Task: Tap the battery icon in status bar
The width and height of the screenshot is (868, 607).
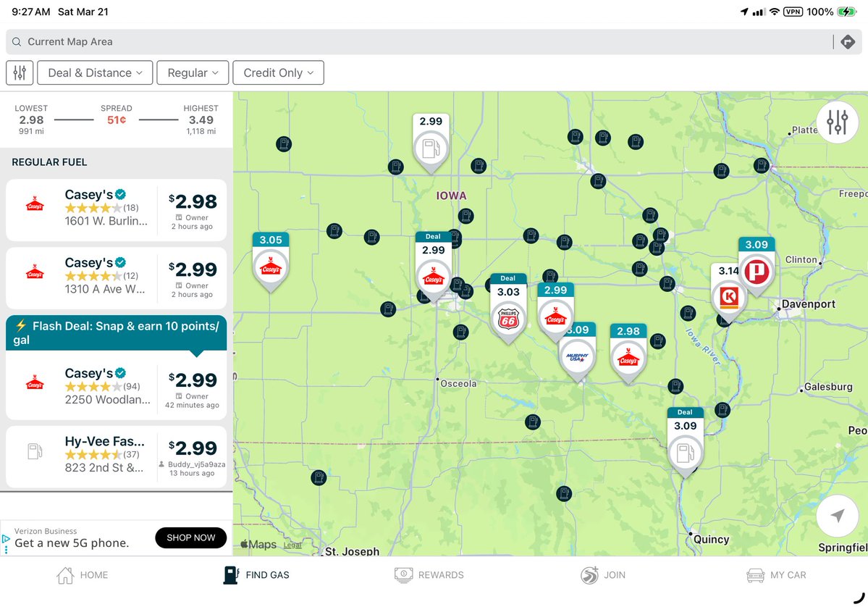Action: tap(847, 12)
